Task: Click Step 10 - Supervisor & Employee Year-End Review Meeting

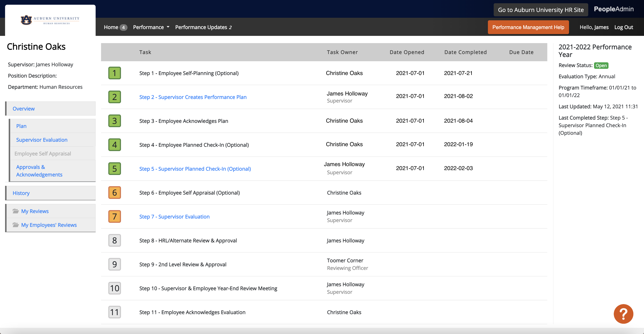Action: point(208,288)
